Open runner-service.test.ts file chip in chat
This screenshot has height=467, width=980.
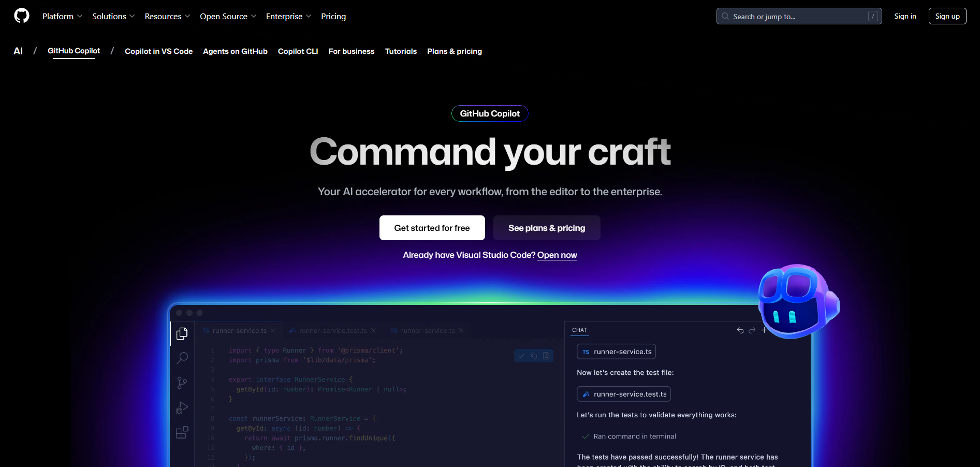click(624, 394)
